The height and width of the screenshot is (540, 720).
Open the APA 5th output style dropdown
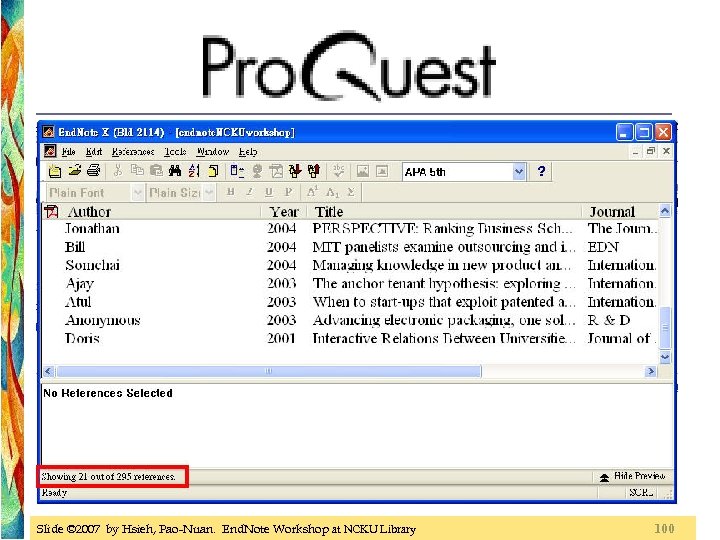point(518,172)
